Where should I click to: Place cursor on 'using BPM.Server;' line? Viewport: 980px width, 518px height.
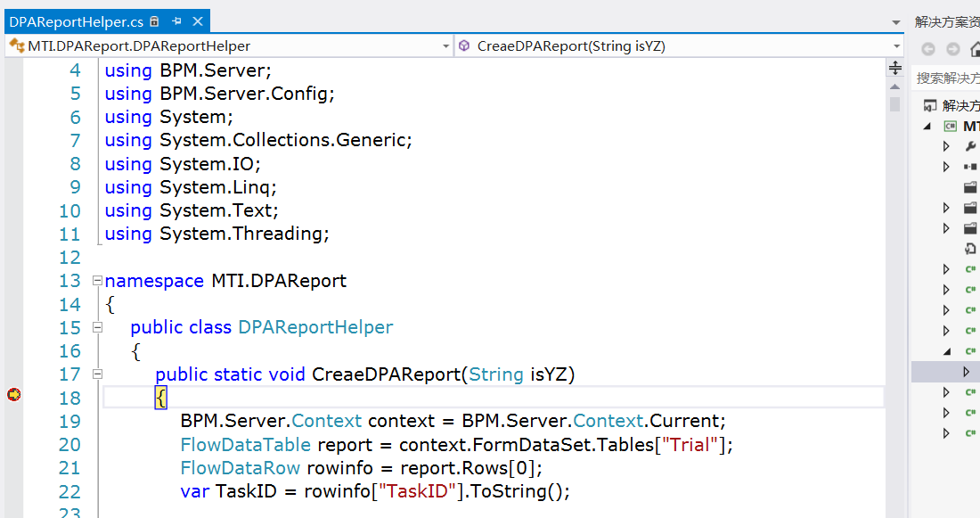click(188, 70)
